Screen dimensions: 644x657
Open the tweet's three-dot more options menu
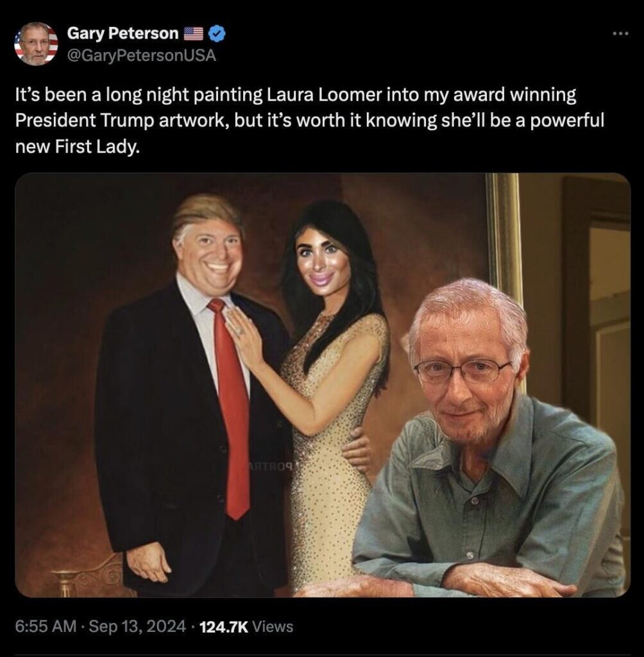620,33
